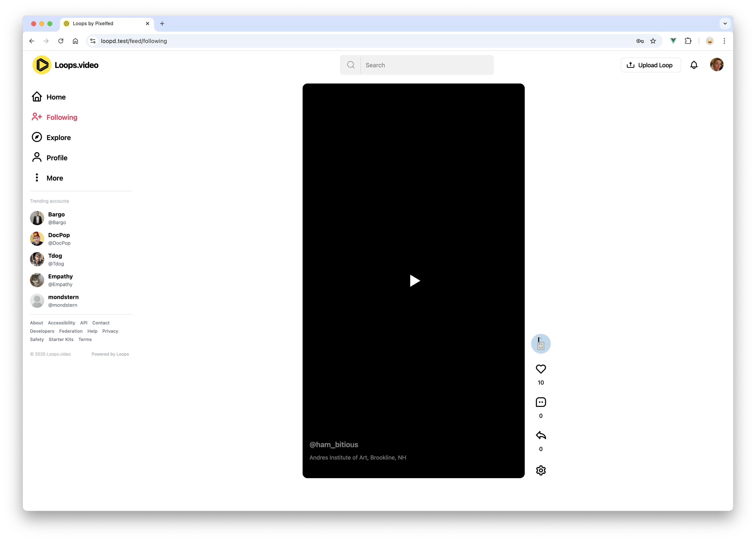Viewport: 756px width, 541px height.
Task: Like the video with heart icon
Action: (x=540, y=369)
